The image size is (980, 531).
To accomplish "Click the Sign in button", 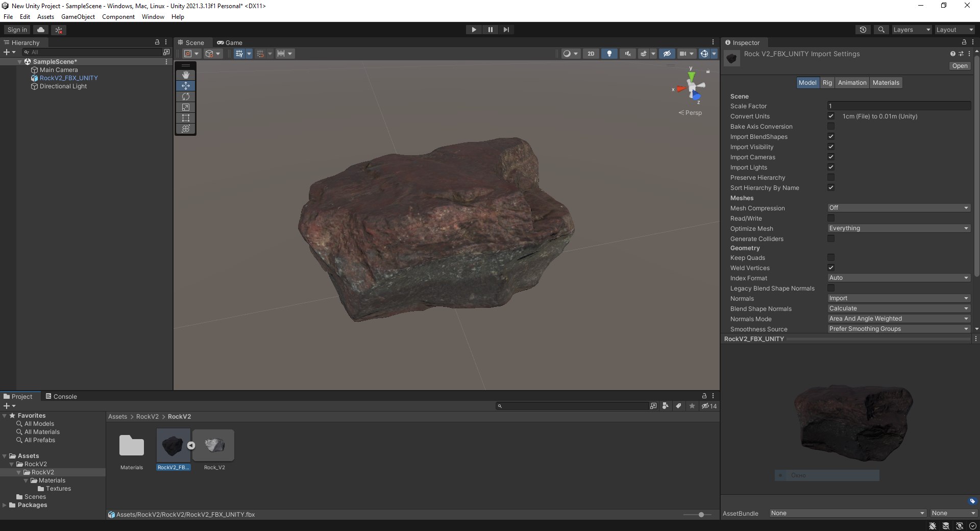I will point(17,30).
